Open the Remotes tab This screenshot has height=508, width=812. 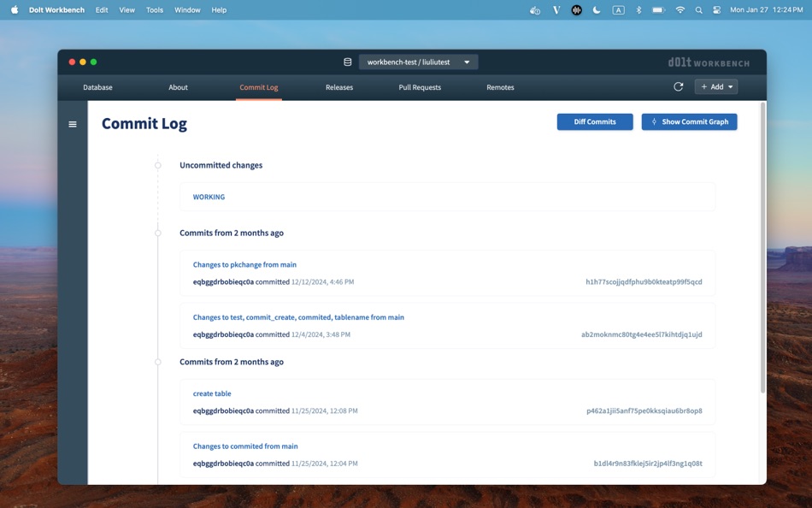500,87
